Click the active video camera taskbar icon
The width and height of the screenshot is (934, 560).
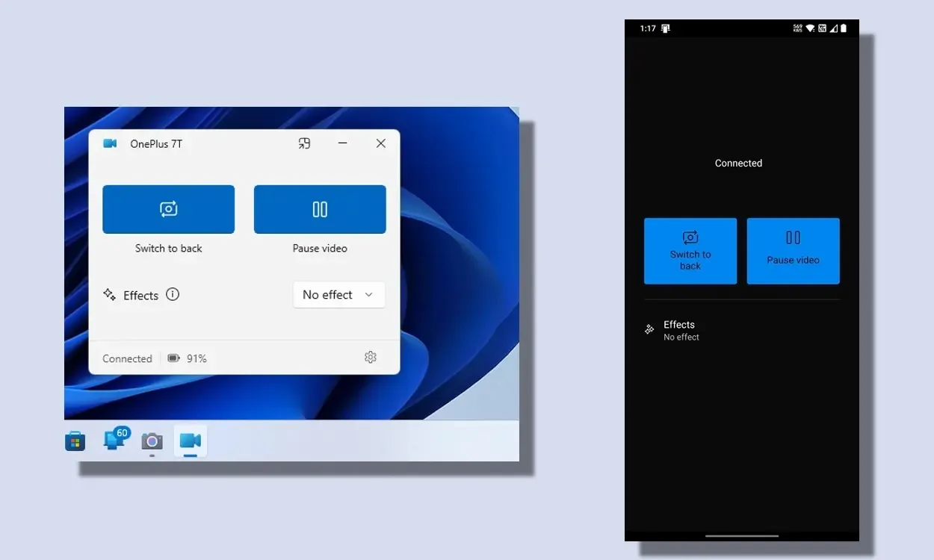[x=191, y=441]
